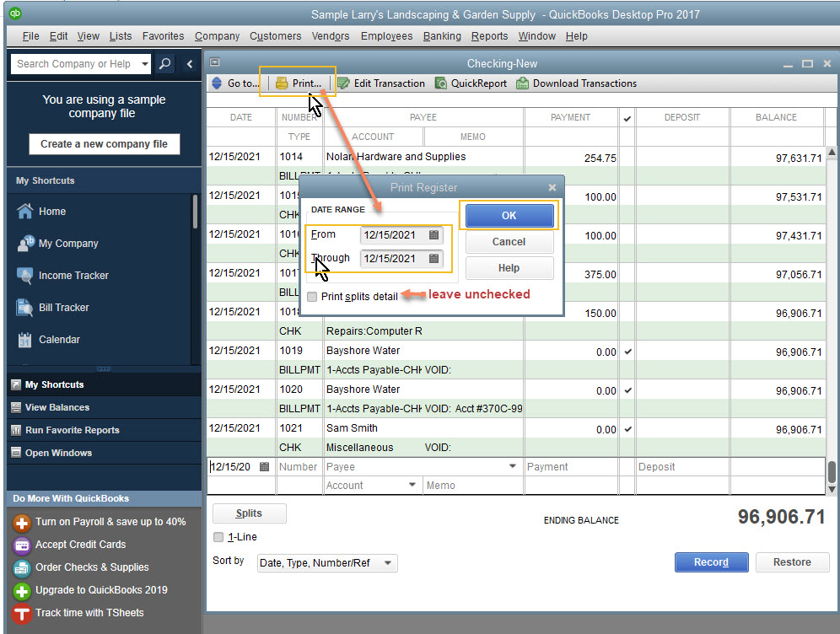Toggle Print splits detail checkbox
The image size is (840, 634).
(312, 296)
